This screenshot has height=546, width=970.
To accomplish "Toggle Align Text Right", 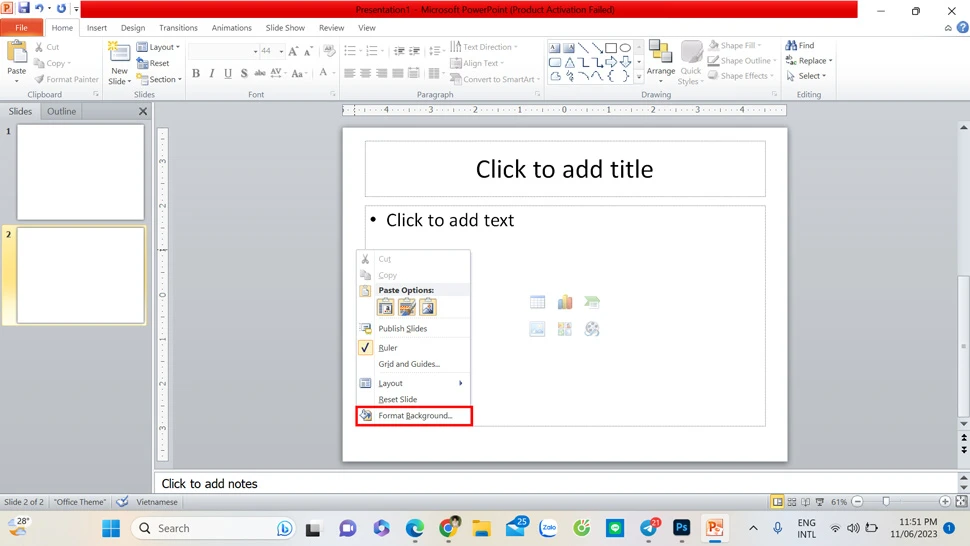I will (x=382, y=74).
